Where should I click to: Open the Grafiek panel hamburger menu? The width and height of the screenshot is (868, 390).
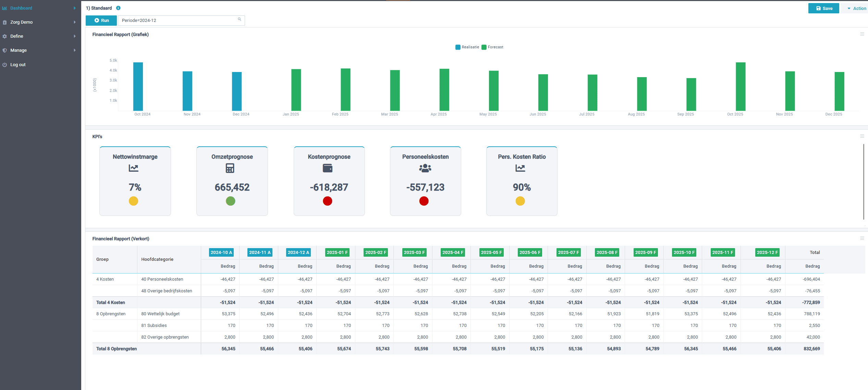coord(862,34)
